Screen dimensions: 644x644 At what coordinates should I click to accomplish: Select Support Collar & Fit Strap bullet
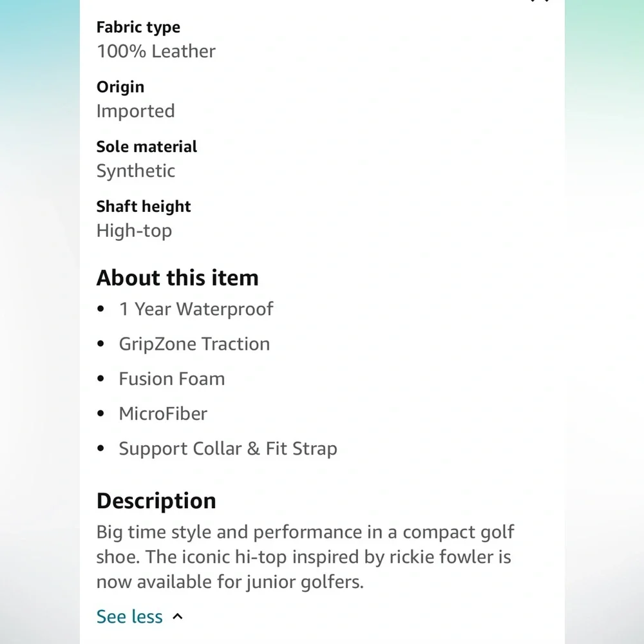pyautogui.click(x=228, y=449)
